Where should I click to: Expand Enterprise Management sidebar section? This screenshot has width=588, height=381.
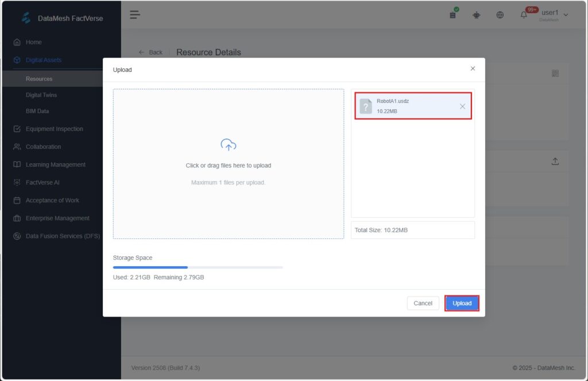click(x=57, y=218)
